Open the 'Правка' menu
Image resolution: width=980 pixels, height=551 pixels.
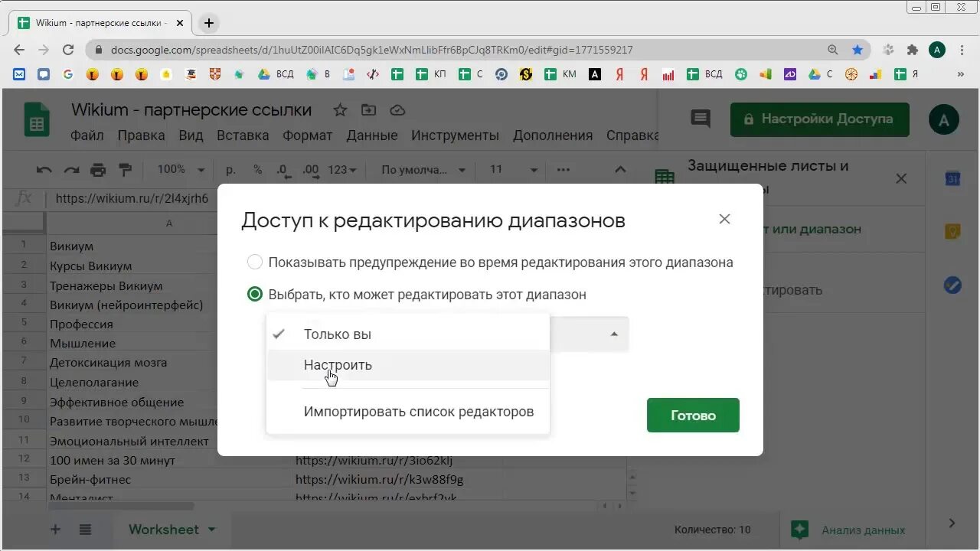point(141,135)
